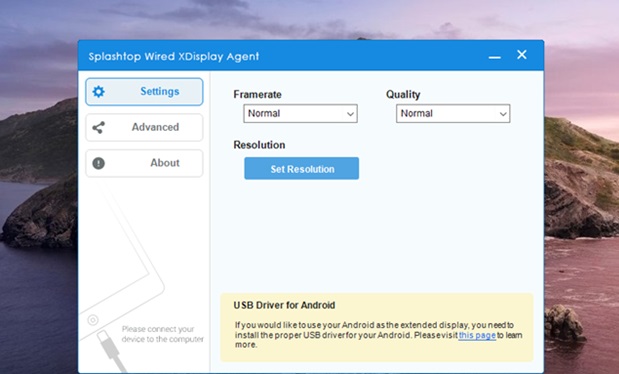Click the Set Resolution button
This screenshot has width=619, height=374.
click(302, 169)
